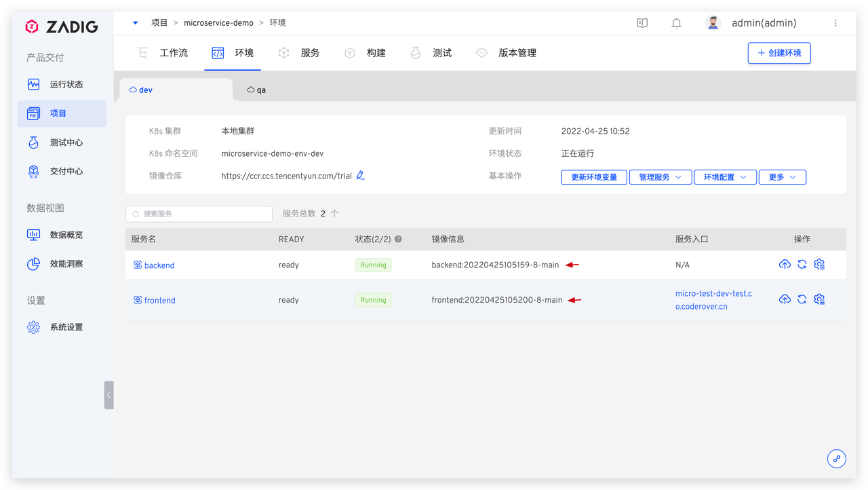Open the notifications bell
The height and width of the screenshot is (490, 868).
coord(676,23)
